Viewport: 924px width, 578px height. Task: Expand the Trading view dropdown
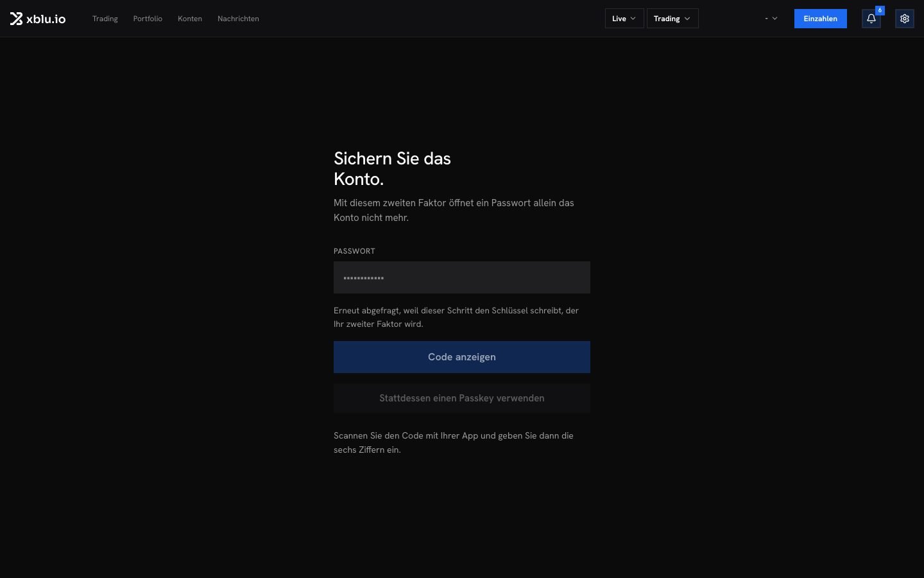(672, 19)
